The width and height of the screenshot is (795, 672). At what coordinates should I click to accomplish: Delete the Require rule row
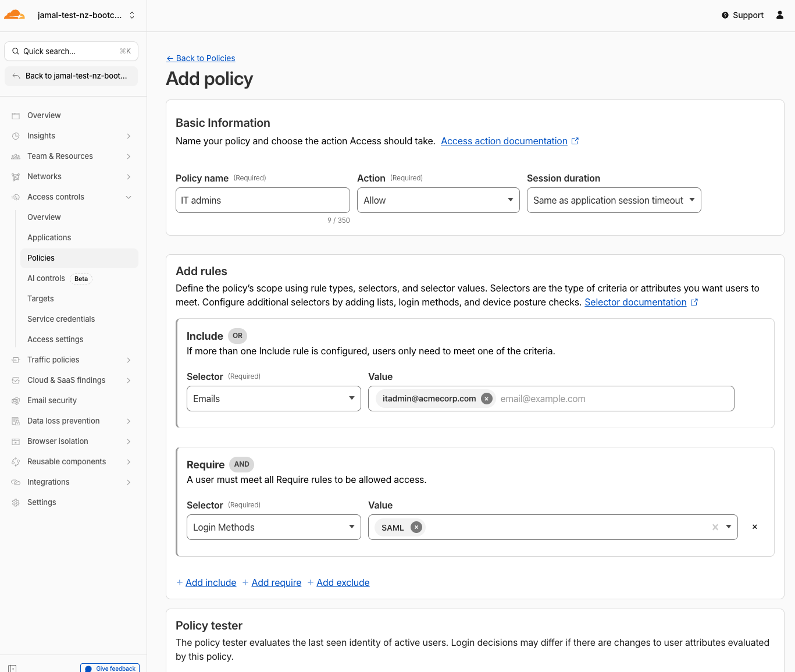coord(755,527)
